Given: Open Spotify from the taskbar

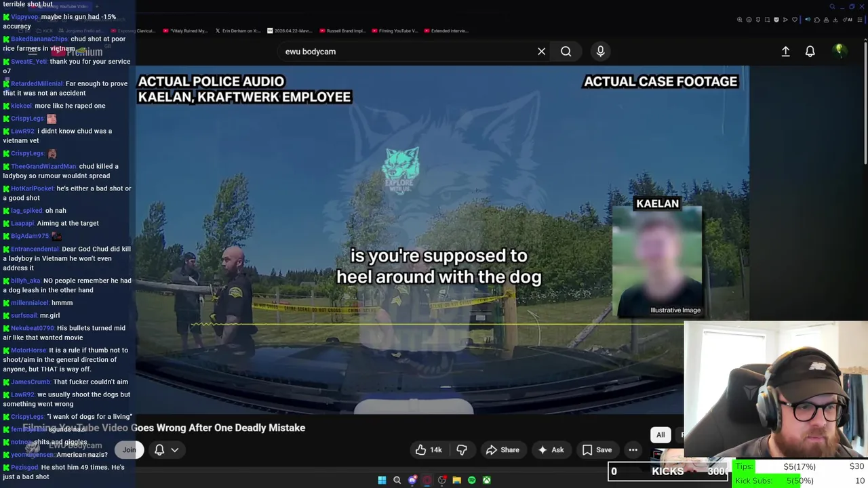Looking at the screenshot, I should 471,480.
